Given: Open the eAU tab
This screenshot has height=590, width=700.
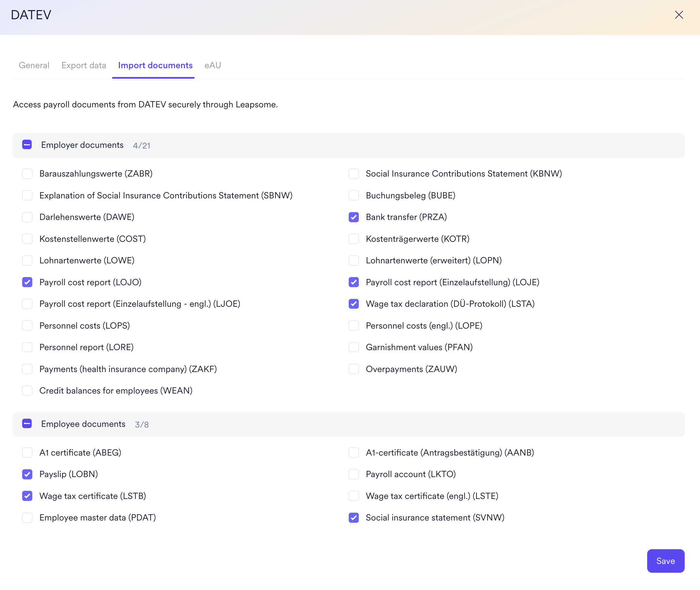Looking at the screenshot, I should 213,65.
